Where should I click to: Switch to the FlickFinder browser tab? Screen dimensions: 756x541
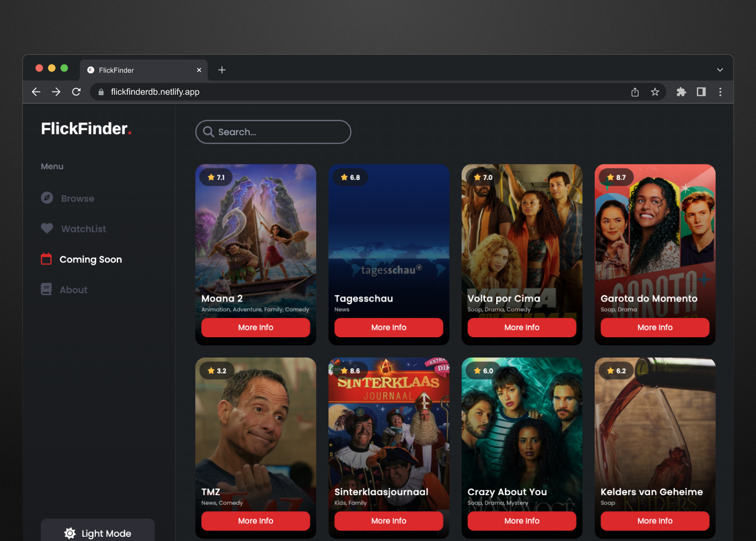click(x=144, y=70)
